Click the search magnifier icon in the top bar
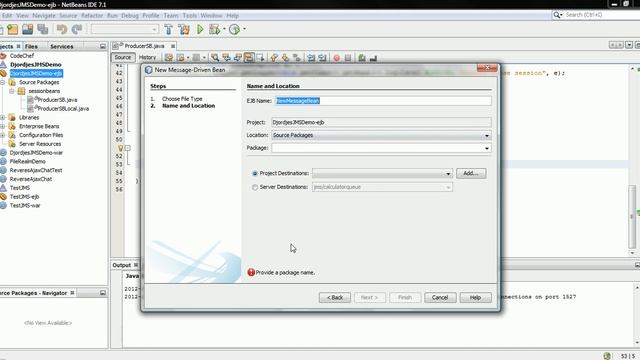The image size is (640, 360). coord(557,15)
